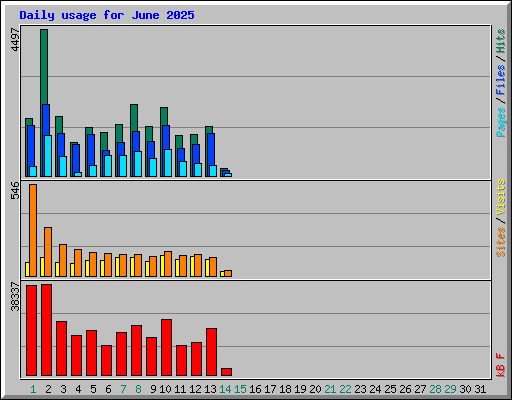The width and height of the screenshot is (512, 400).
Task: Select day label 11 on x-axis
Action: tap(180, 389)
